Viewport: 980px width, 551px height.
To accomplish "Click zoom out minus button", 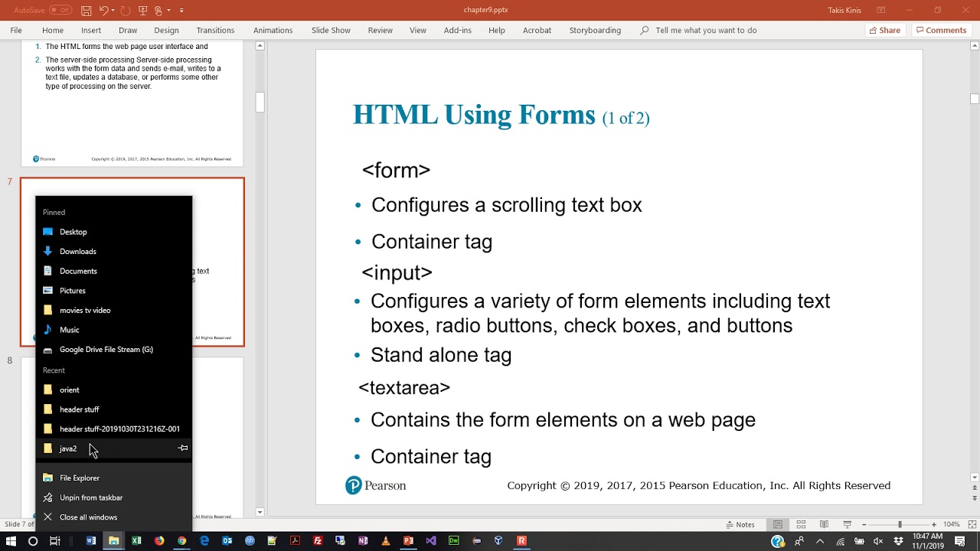I will 864,524.
